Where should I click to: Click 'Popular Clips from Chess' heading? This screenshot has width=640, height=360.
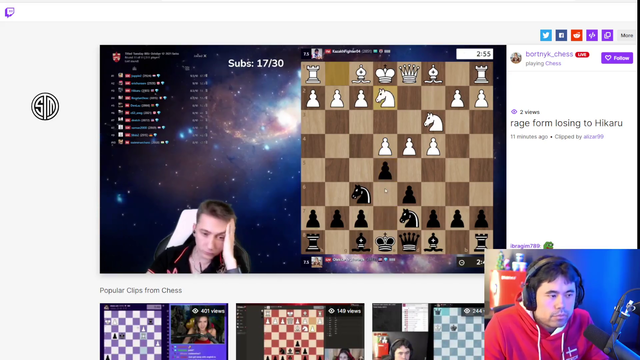pos(141,290)
